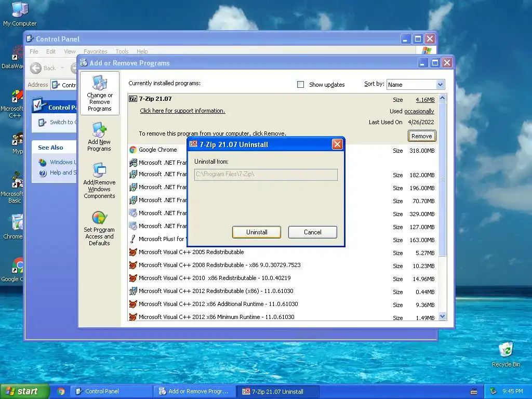Select row with size 70.70MB

point(283,201)
